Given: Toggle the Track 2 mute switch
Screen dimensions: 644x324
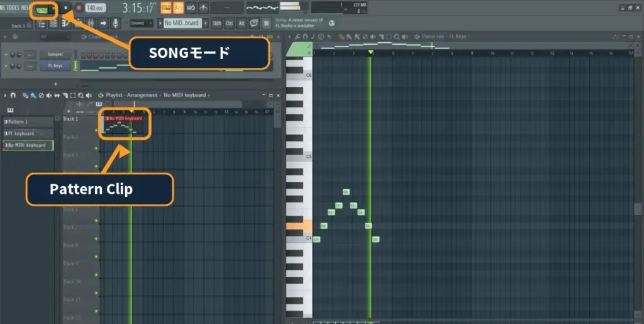Looking at the screenshot, I should click(x=96, y=148).
